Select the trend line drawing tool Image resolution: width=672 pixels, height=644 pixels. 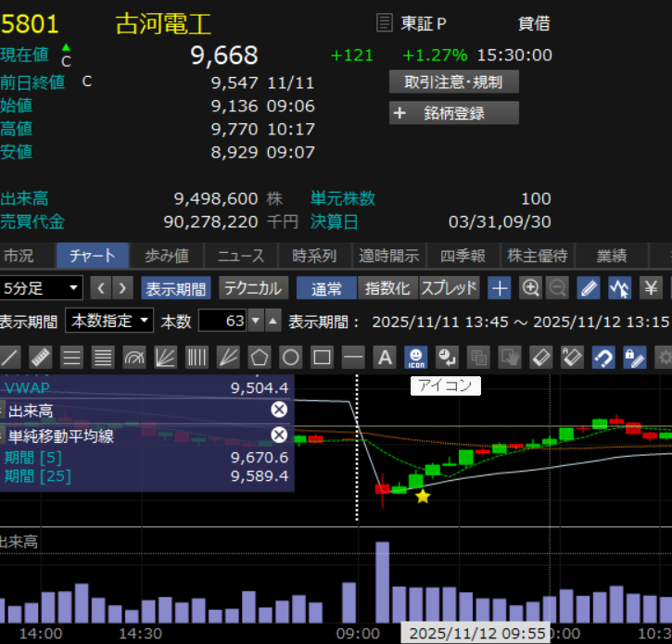pos(9,357)
